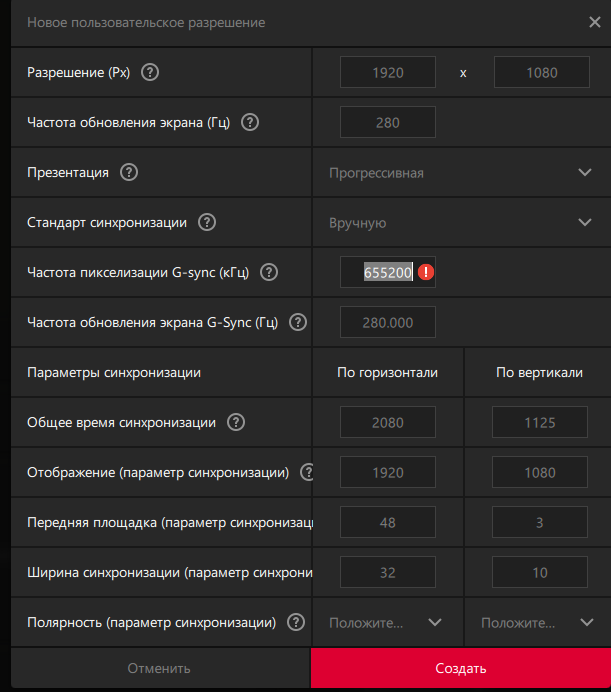Click the Ширина синхронизации row label
The image size is (611, 692).
(170, 572)
